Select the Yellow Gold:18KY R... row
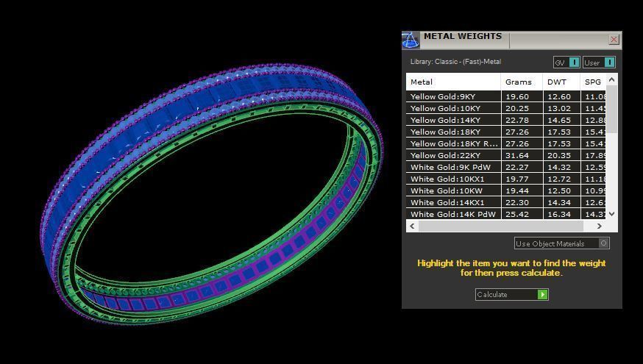This screenshot has width=643, height=364. pyautogui.click(x=506, y=143)
